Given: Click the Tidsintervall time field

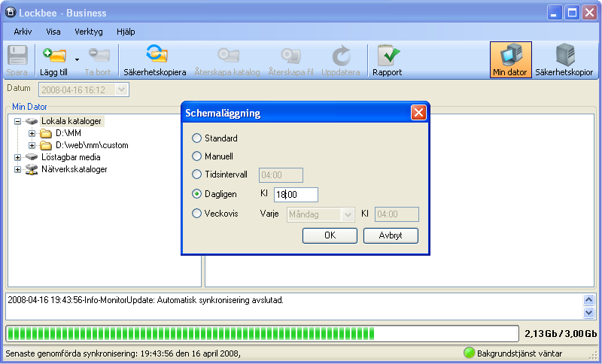Looking at the screenshot, I should pos(281,175).
